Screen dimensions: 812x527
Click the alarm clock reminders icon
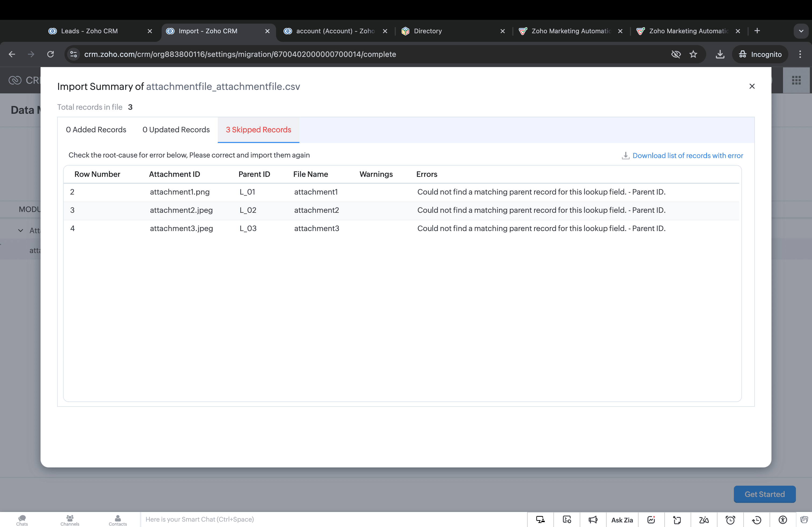tap(730, 519)
